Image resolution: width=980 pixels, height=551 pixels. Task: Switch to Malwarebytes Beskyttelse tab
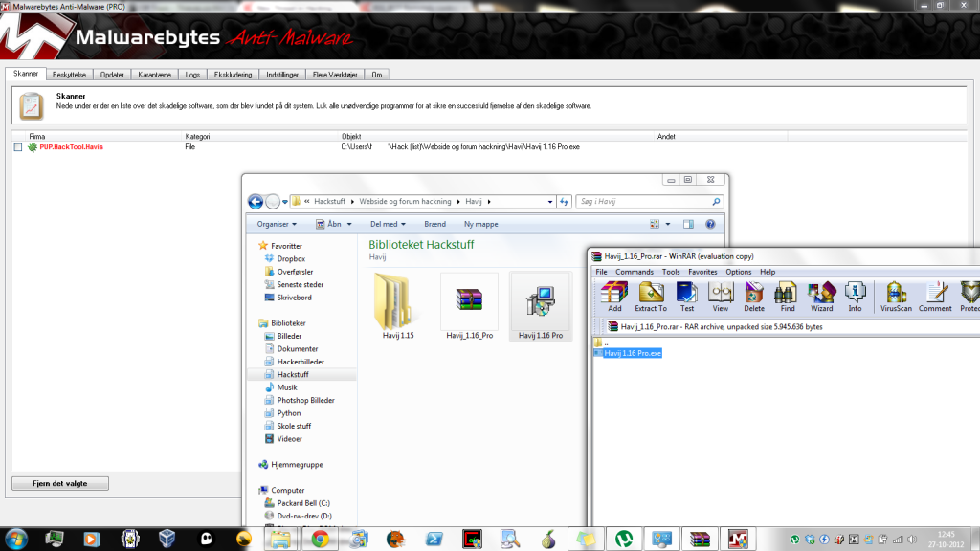click(x=69, y=75)
